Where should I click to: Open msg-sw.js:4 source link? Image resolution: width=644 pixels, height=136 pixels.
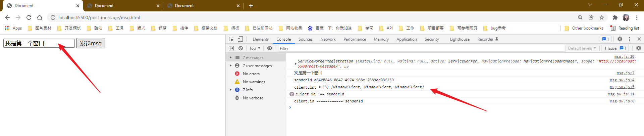[622, 80]
